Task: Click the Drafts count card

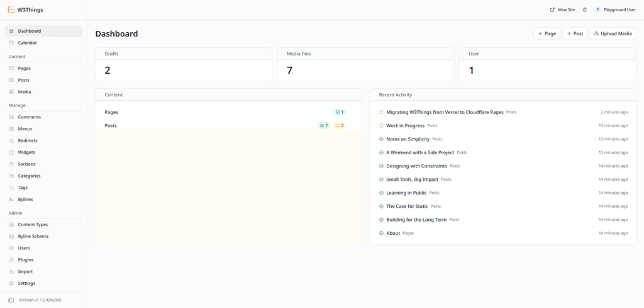Action: coord(184,64)
